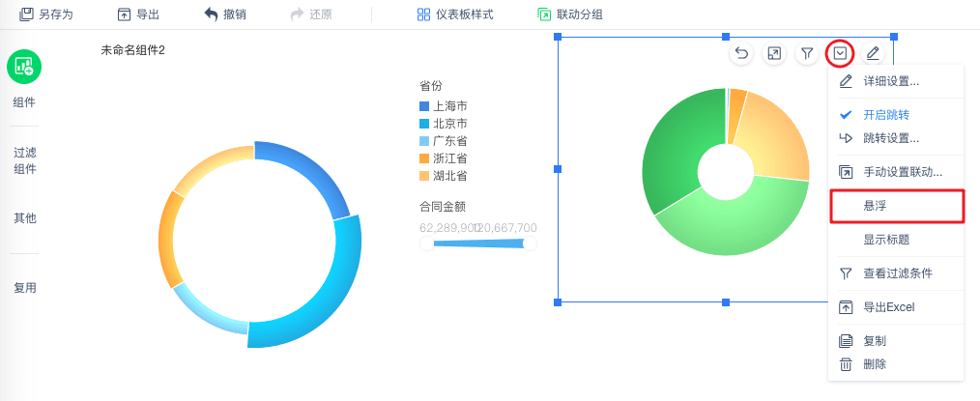Click the 北京市 legend color swatch

(424, 124)
